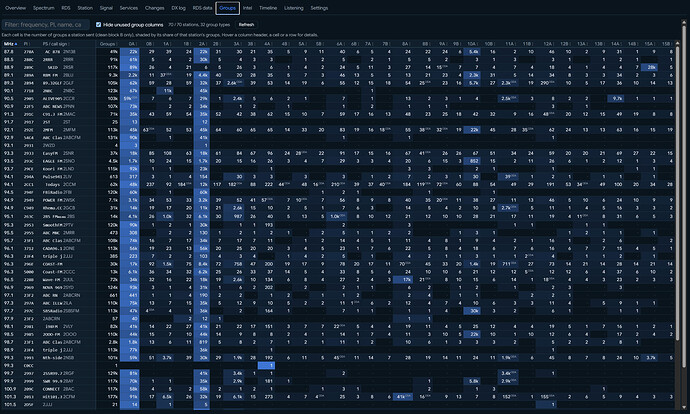Sort by the 14A group column header
The height and width of the screenshot is (414, 690).
[x=616, y=44]
